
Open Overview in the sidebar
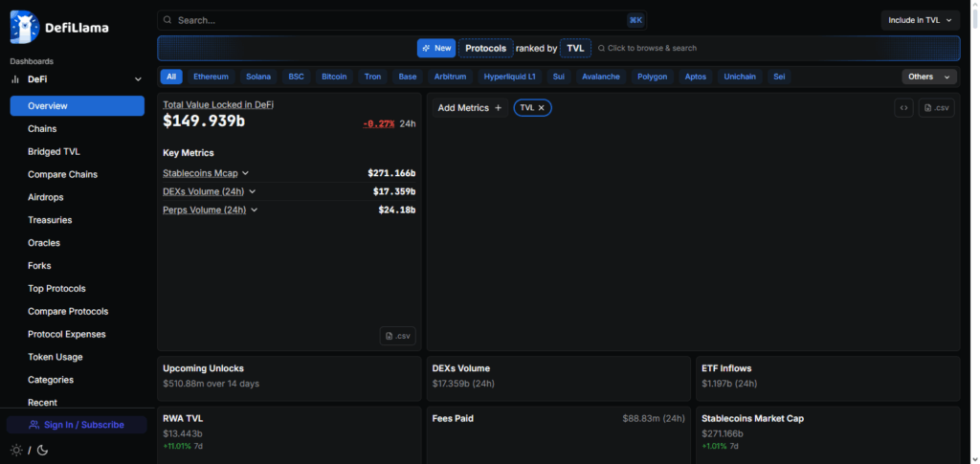coord(77,105)
